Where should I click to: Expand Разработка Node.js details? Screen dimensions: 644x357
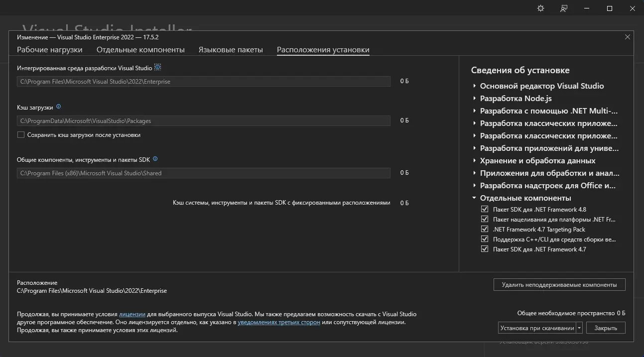474,98
